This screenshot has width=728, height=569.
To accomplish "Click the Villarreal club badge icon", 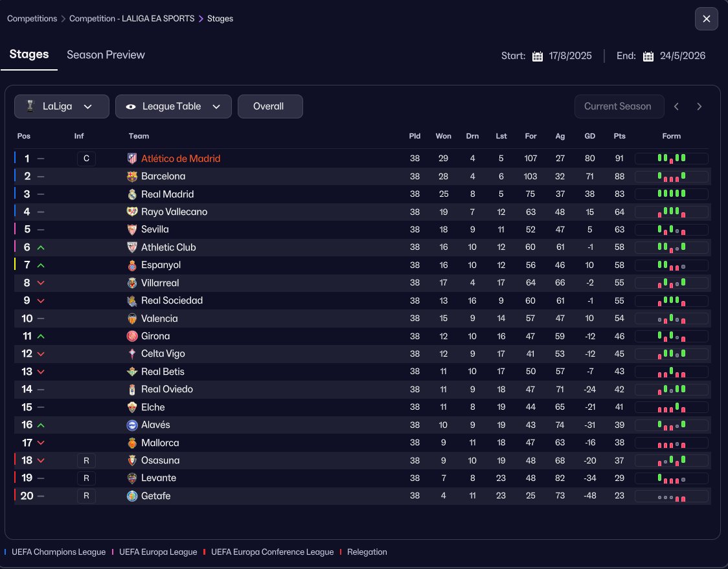I will coord(132,283).
